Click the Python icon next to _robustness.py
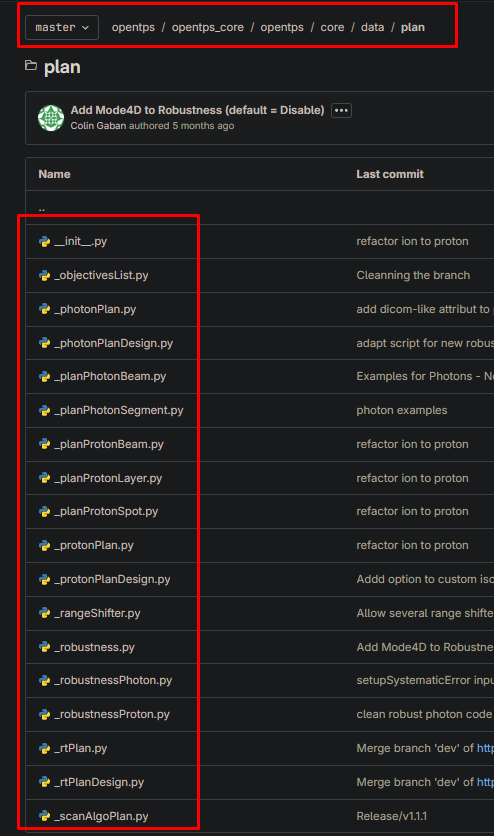Image resolution: width=494 pixels, height=836 pixels. tap(45, 647)
